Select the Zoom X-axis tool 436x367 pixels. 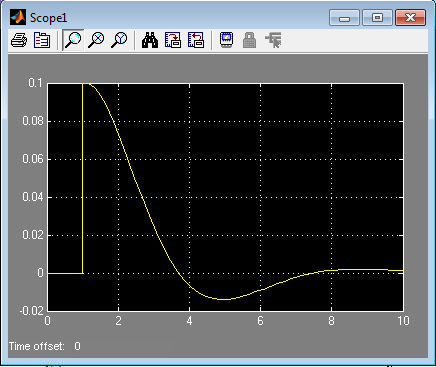[96, 40]
